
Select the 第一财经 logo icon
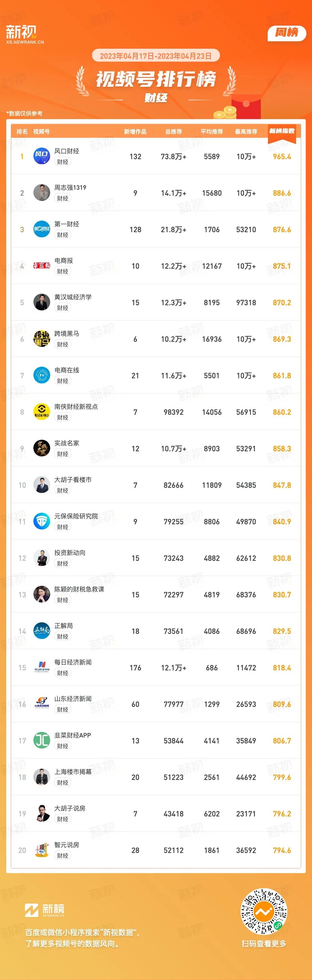pyautogui.click(x=42, y=229)
